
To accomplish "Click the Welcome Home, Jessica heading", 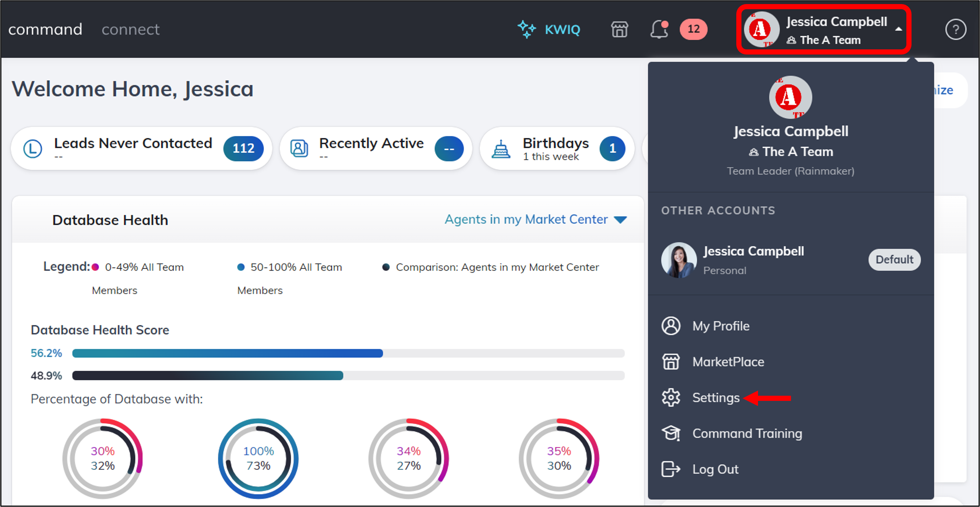I will coord(133,90).
